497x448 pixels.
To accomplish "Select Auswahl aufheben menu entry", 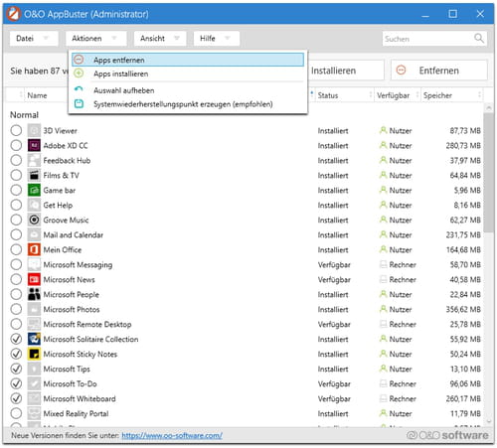I will tap(188, 90).
